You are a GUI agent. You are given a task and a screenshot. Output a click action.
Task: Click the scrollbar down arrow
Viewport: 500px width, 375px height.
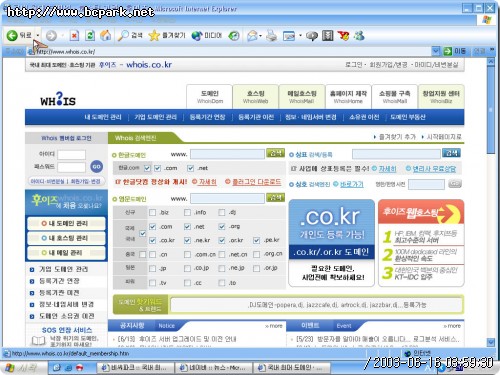click(x=491, y=342)
